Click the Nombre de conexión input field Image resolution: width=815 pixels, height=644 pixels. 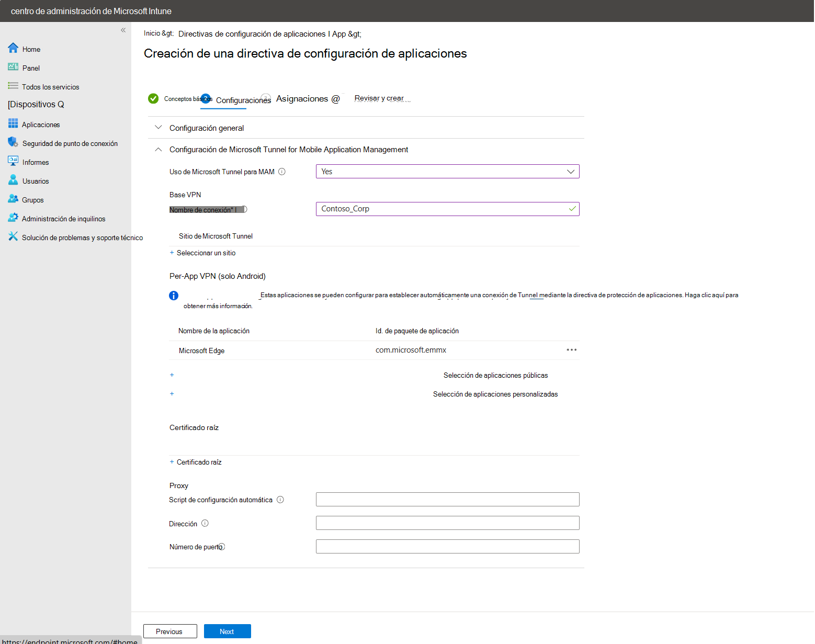tap(448, 209)
